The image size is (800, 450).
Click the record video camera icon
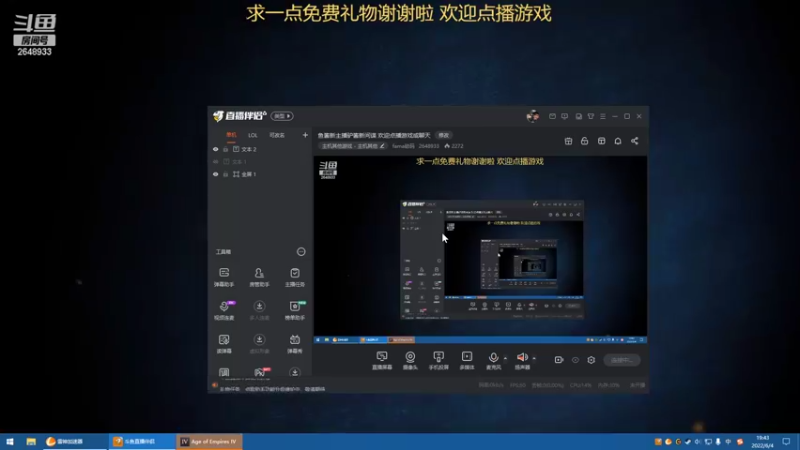(x=559, y=360)
